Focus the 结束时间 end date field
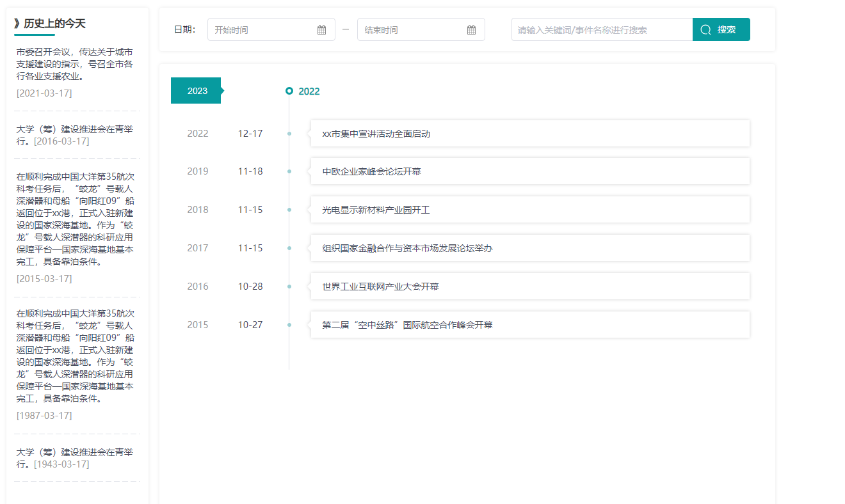Viewport: 845px width, 504px height. tap(421, 29)
